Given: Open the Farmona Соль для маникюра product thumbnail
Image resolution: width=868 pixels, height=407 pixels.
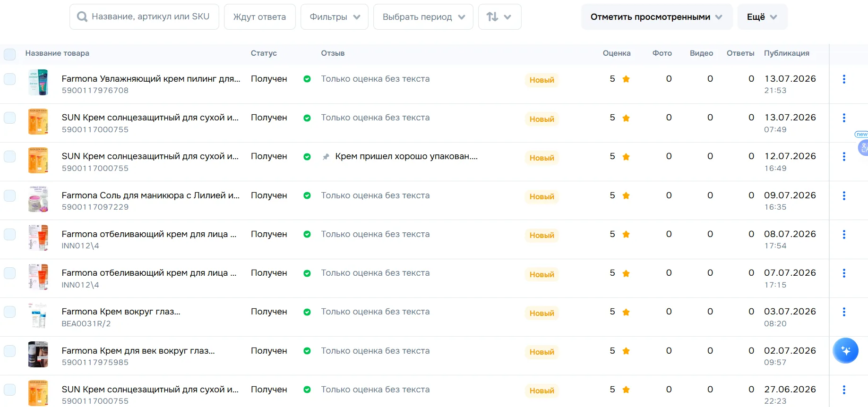Looking at the screenshot, I should (38, 199).
